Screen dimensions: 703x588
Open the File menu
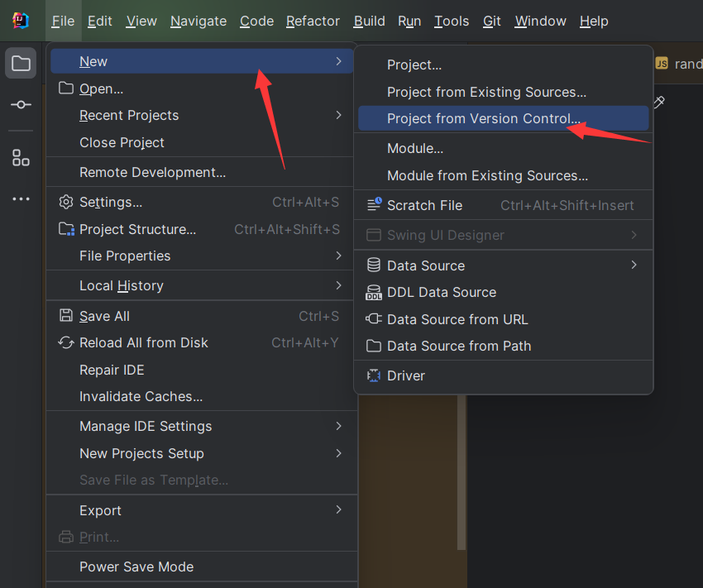63,21
